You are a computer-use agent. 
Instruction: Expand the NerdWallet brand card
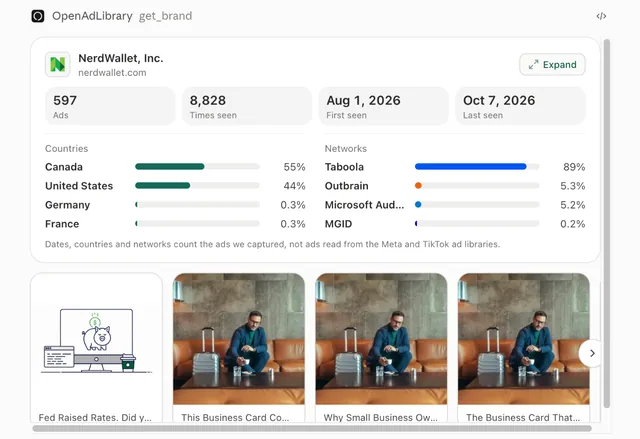tap(552, 64)
